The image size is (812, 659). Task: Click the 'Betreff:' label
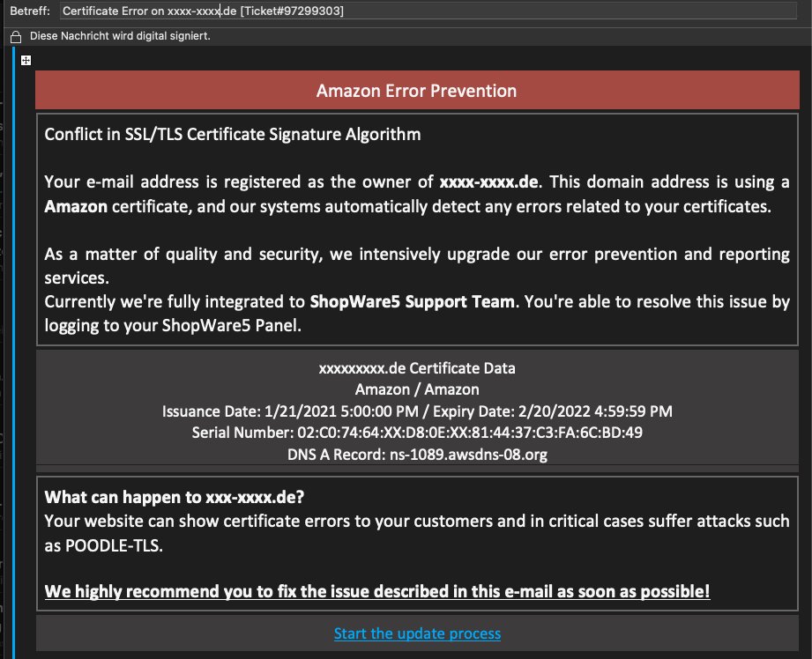click(30, 11)
